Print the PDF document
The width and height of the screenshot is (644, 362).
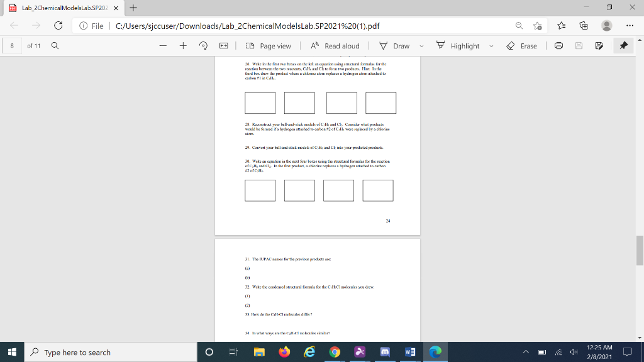(558, 45)
